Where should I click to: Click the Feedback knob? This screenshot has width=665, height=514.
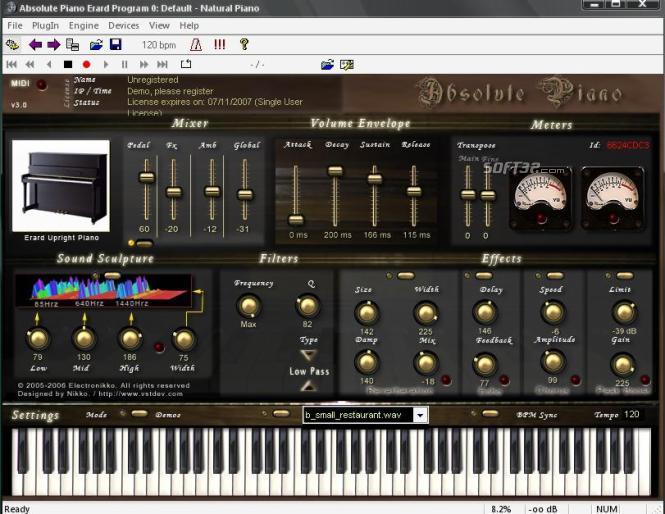point(484,364)
